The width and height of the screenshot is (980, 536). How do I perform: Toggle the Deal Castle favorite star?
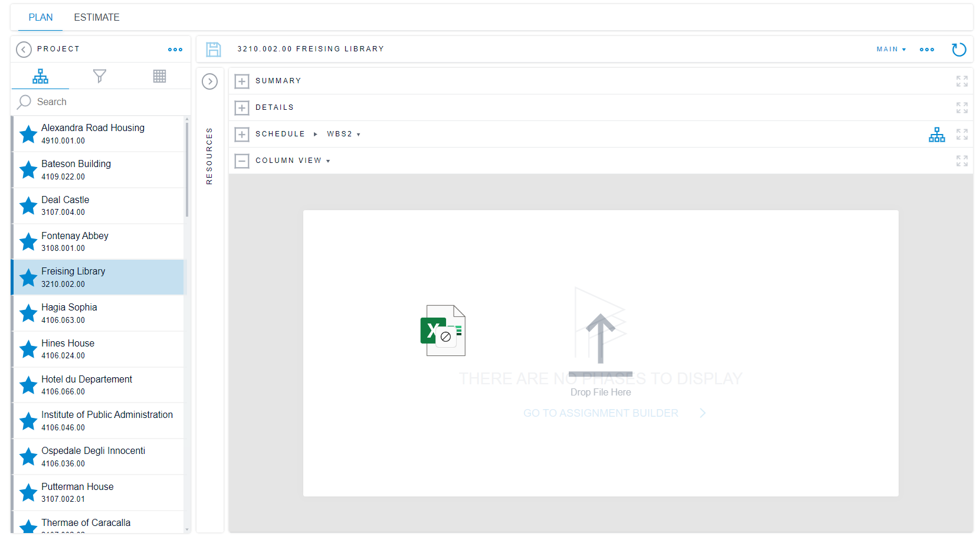tap(28, 205)
